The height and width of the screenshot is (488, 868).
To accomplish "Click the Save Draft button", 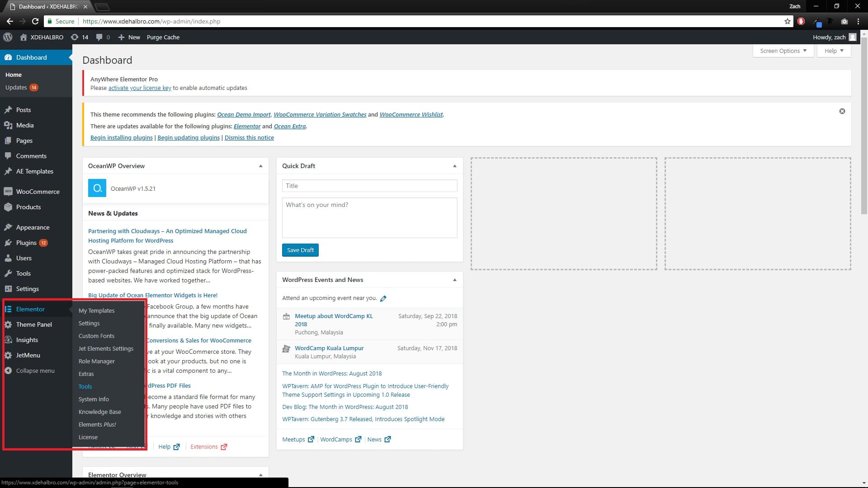I will pyautogui.click(x=300, y=250).
